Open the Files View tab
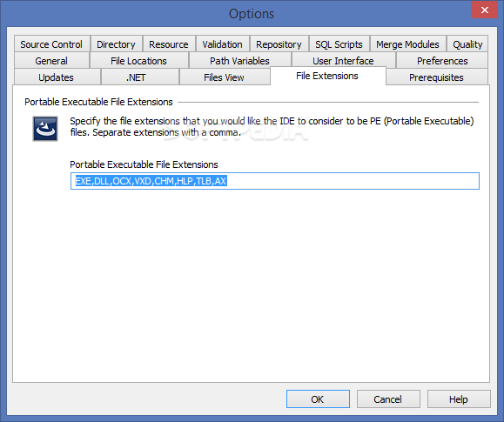 [x=224, y=77]
